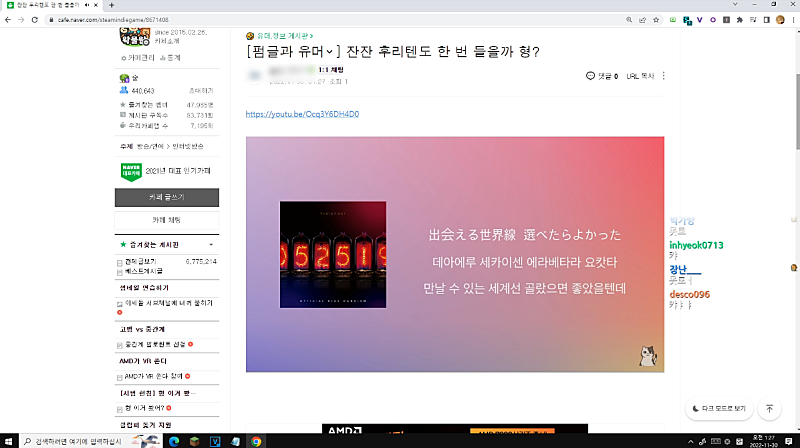Open the 베스트게시글 board
800x448 pixels.
144,271
